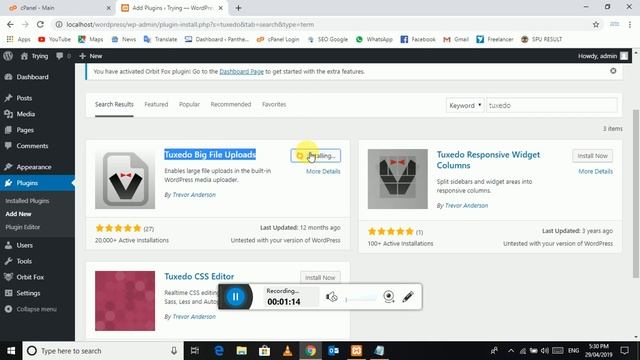Switch to Favorites tab

[x=274, y=104]
